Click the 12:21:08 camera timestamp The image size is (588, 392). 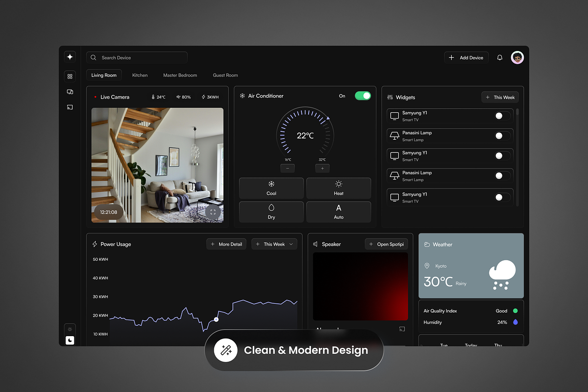[109, 212]
